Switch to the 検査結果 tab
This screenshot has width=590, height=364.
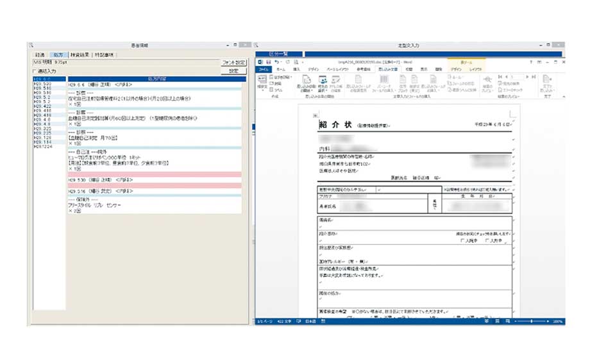pos(80,55)
